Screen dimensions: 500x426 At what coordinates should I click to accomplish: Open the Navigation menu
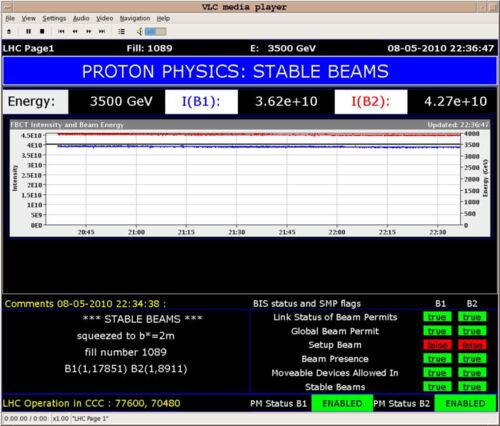(x=135, y=18)
